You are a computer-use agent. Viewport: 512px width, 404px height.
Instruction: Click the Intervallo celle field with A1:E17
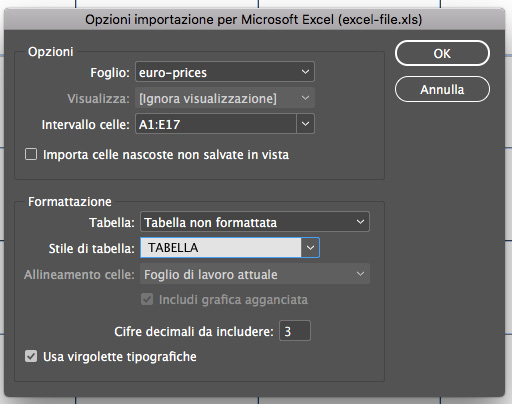click(x=216, y=124)
